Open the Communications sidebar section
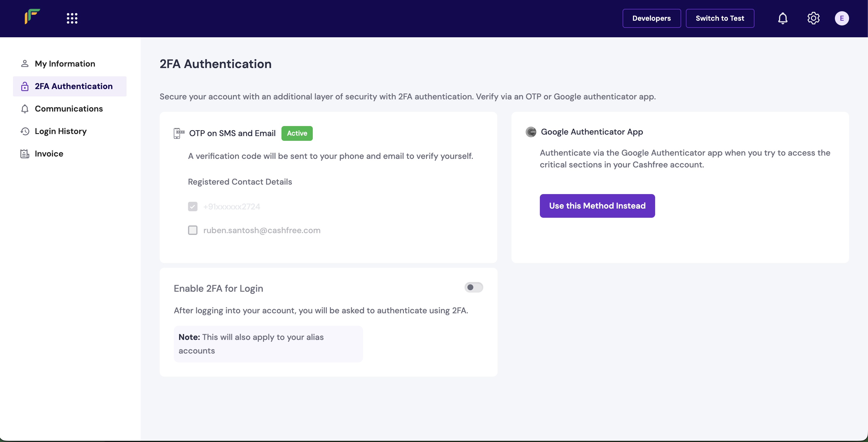This screenshot has height=442, width=868. pos(69,109)
